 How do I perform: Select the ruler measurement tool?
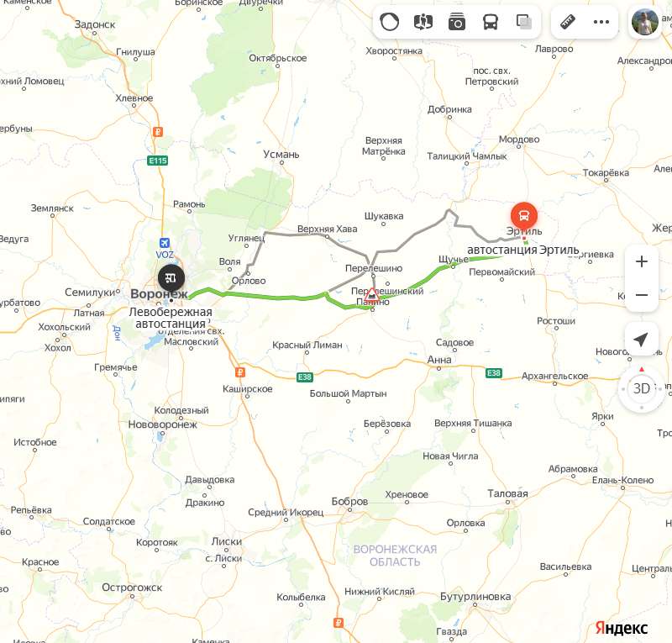point(568,22)
